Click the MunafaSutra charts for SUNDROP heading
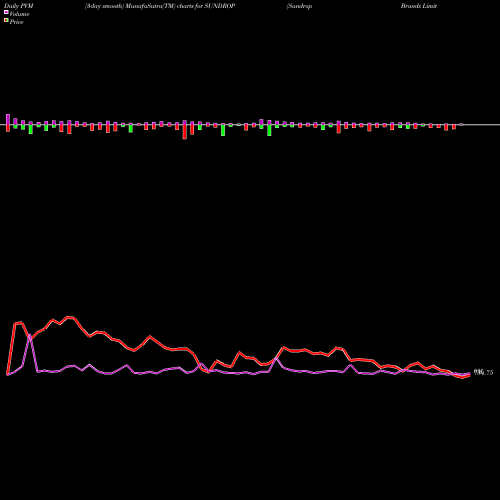The width and height of the screenshot is (500, 500). 160,6
